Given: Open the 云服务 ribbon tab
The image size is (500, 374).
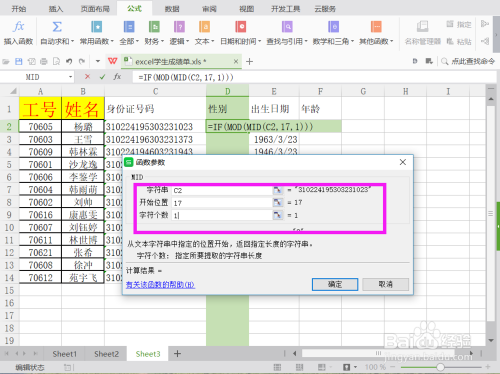Looking at the screenshot, I should tap(325, 9).
